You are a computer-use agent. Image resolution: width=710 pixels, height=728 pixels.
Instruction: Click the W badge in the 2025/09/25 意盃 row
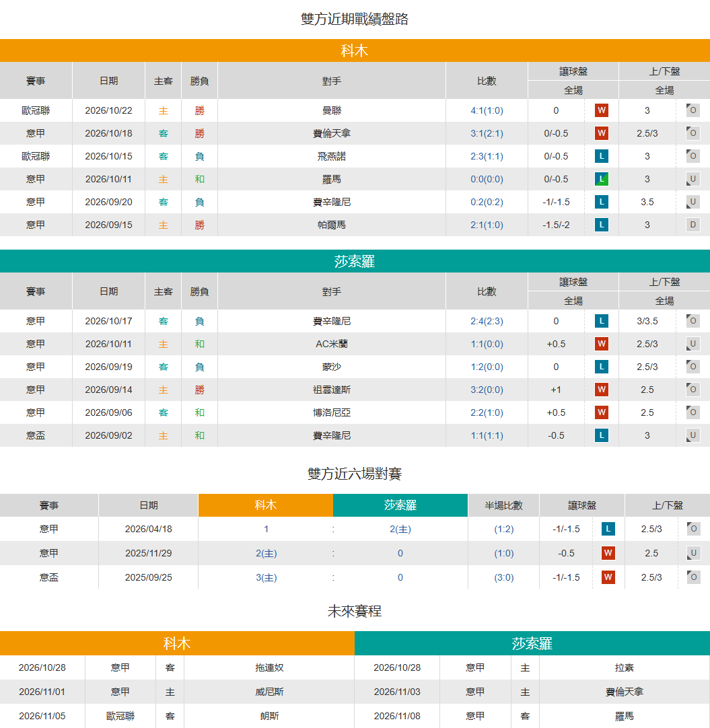coord(608,577)
